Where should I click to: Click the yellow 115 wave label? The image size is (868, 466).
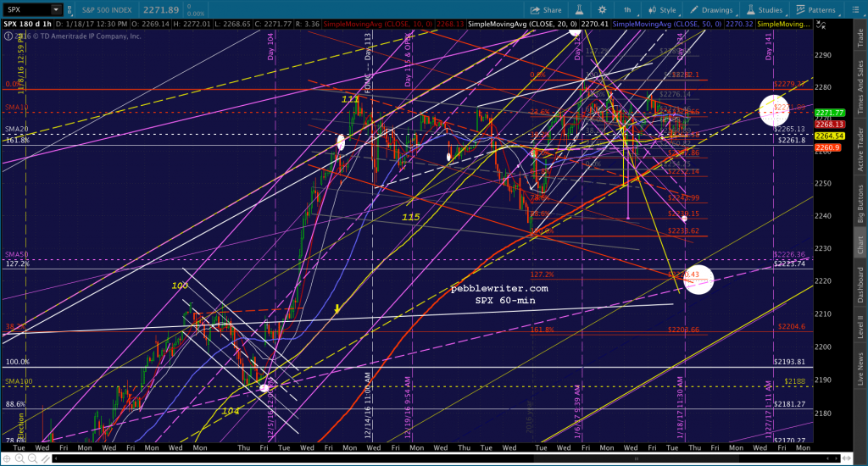411,217
